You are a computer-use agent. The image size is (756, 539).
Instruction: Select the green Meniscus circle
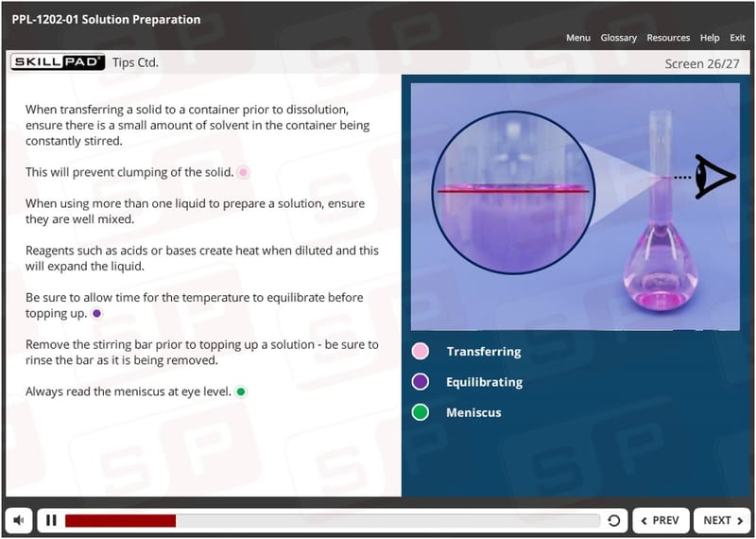(421, 412)
